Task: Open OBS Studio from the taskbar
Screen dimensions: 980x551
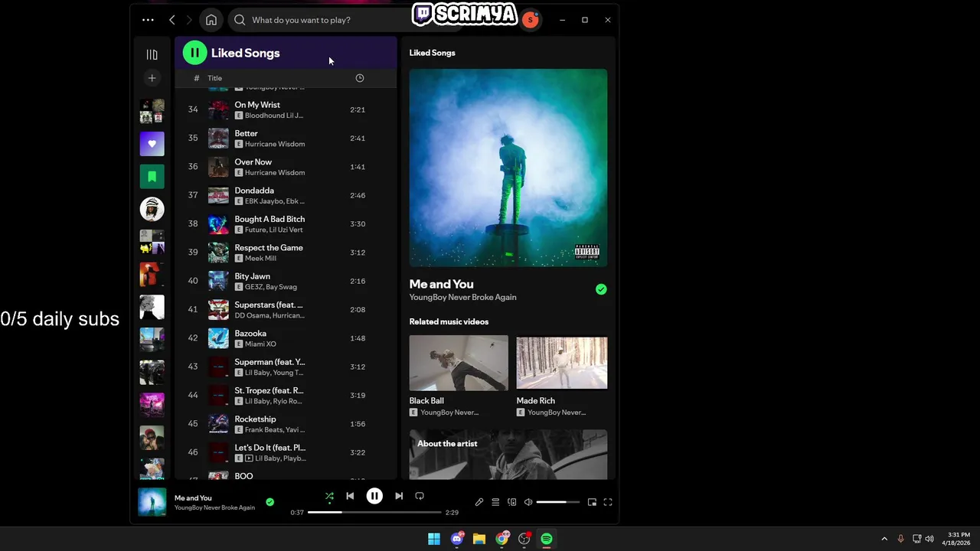Action: [x=524, y=539]
